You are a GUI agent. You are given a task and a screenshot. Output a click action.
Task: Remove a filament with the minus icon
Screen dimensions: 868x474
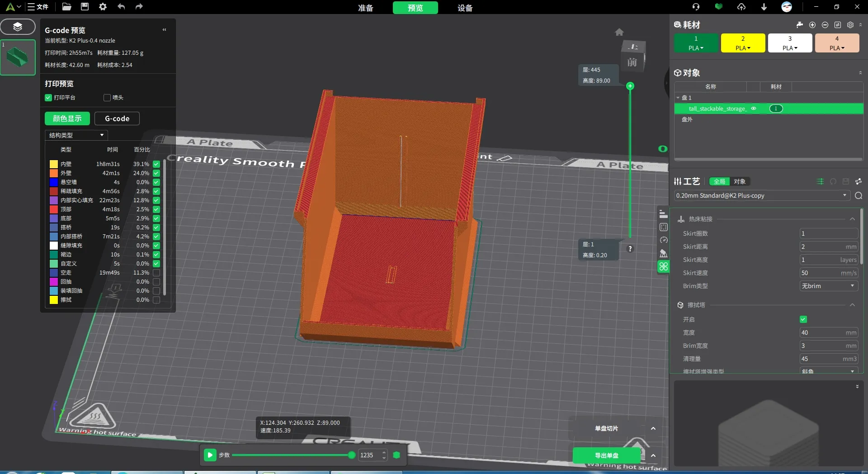point(825,25)
